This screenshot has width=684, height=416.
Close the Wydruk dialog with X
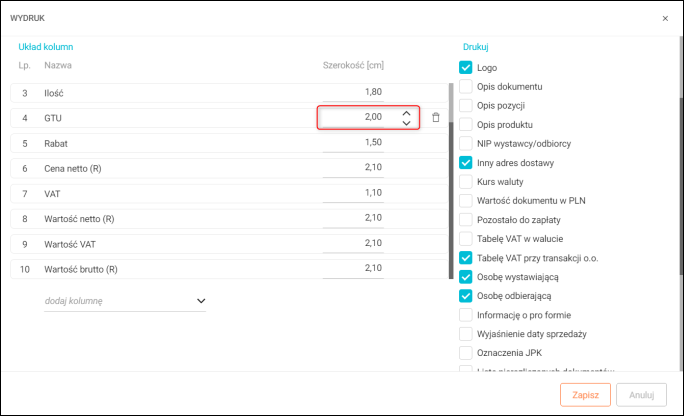(666, 18)
